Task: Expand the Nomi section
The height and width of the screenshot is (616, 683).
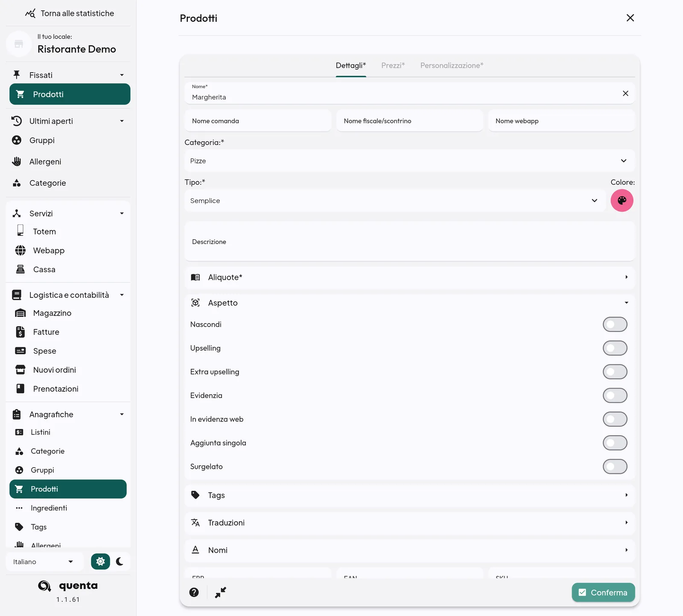Action: (x=409, y=550)
